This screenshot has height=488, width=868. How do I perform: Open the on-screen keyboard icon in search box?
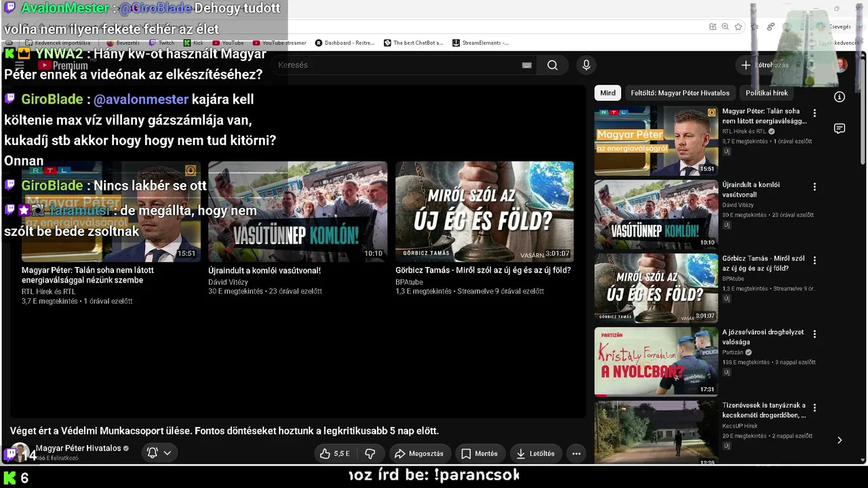527,65
